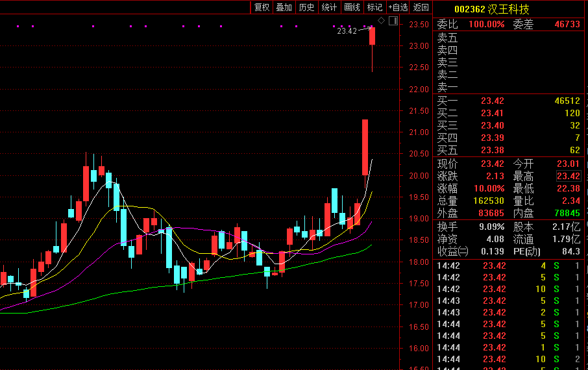This screenshot has width=588, height=370.
Task: Select the 买三 bid price 23.40
Action: pyautogui.click(x=493, y=126)
